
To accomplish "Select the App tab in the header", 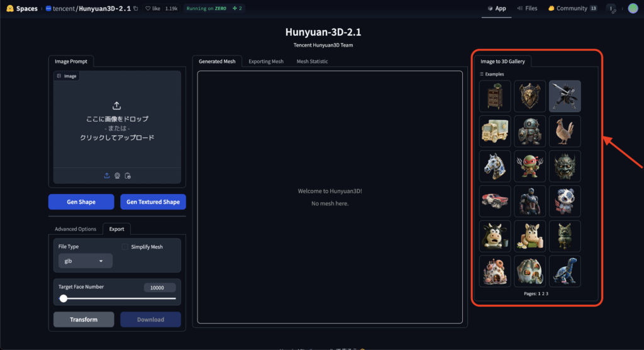I will pos(497,8).
